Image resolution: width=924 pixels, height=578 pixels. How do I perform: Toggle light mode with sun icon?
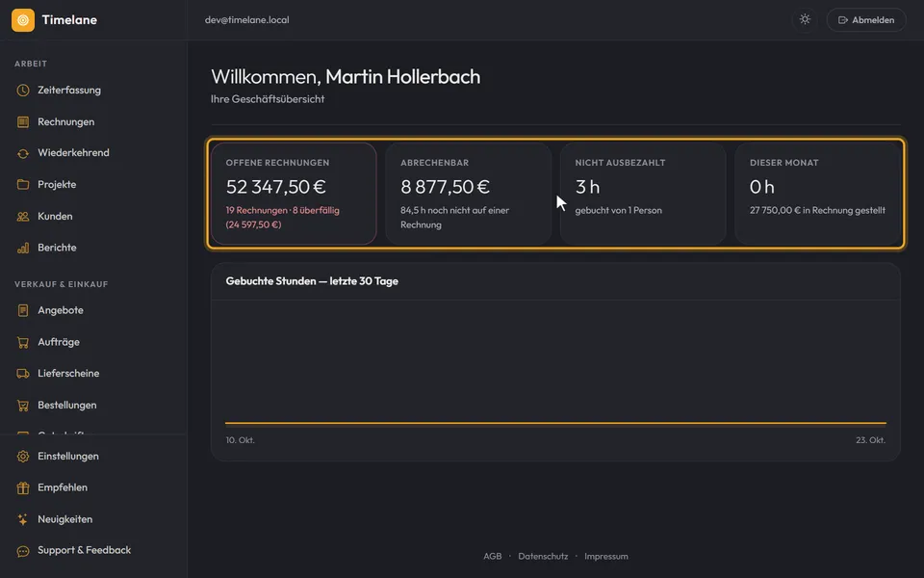click(x=805, y=19)
